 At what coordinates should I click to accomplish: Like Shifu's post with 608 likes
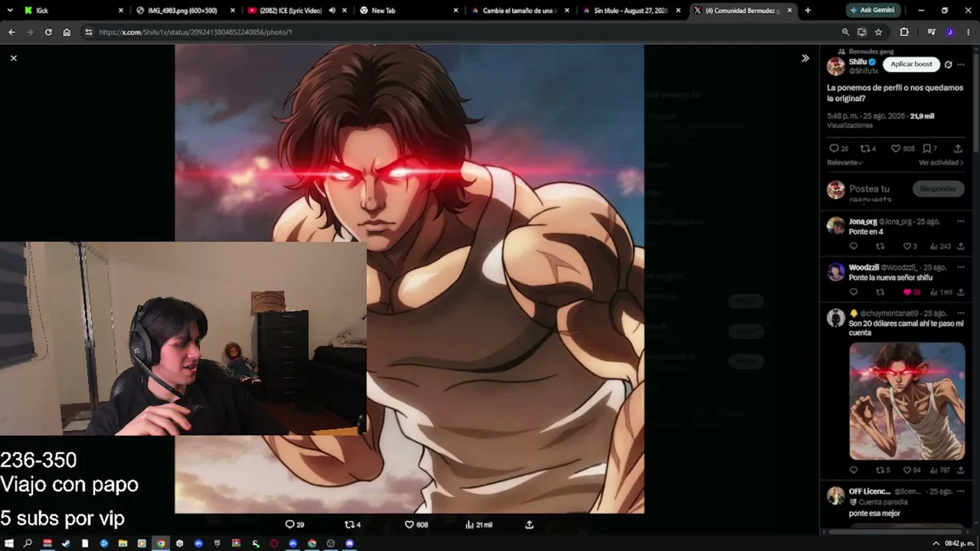[896, 148]
